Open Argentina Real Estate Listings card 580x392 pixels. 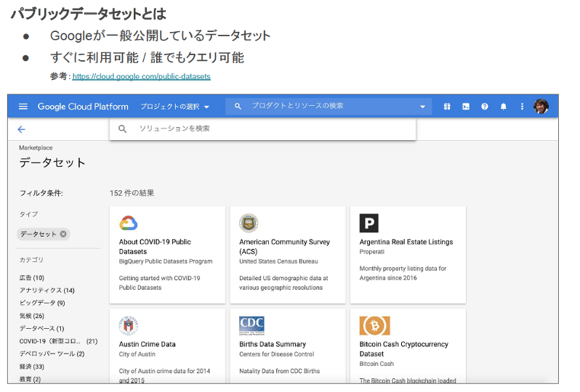[408, 255]
